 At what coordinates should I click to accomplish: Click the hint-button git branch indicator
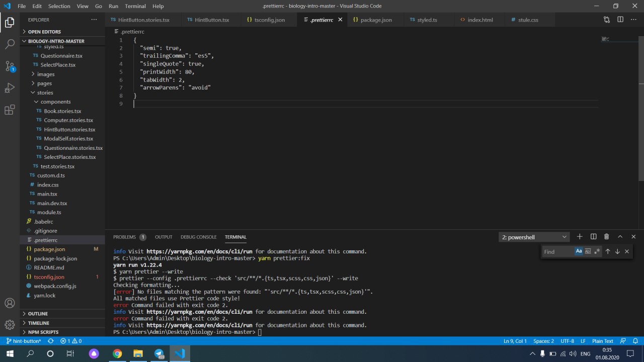pos(24,341)
